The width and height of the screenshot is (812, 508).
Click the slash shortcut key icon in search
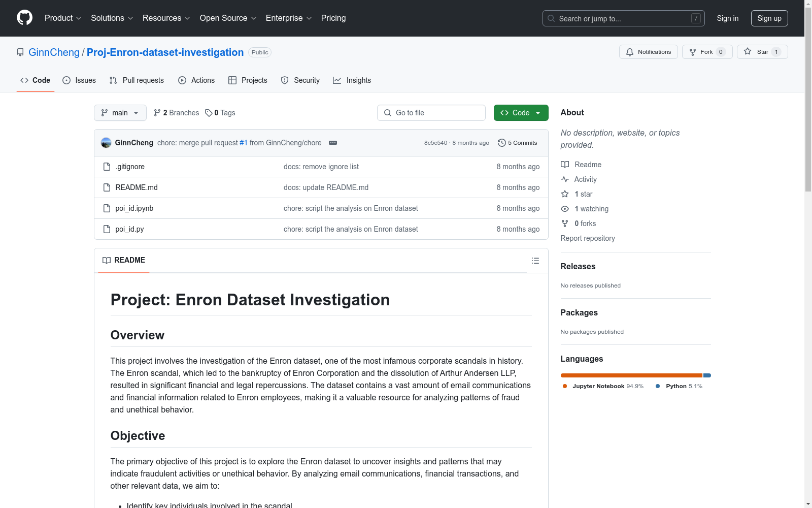[x=696, y=18]
